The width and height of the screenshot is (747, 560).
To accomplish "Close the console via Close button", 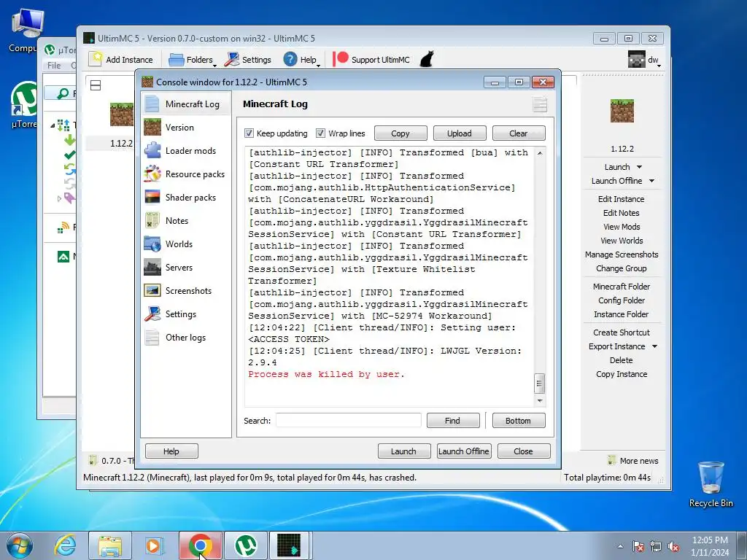I will [x=524, y=451].
